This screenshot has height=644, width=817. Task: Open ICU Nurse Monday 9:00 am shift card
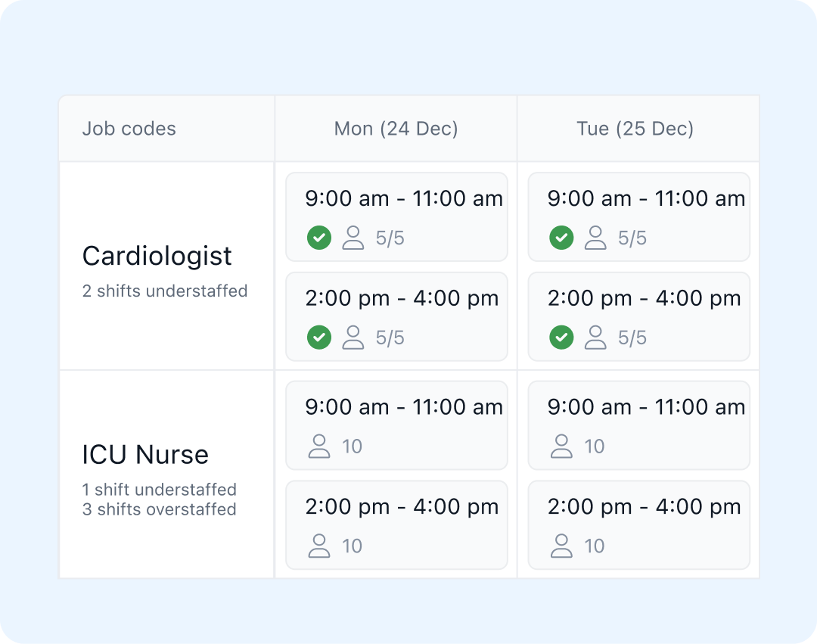pos(396,425)
